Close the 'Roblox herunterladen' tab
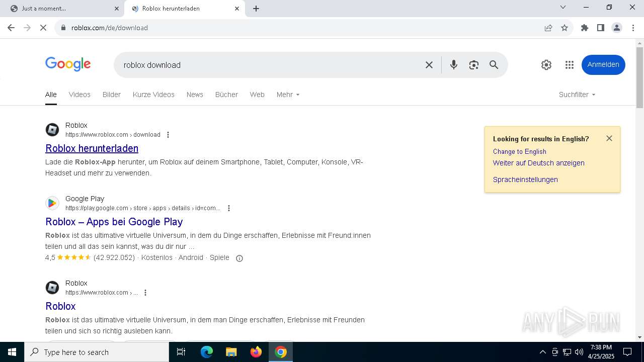 coord(237,9)
